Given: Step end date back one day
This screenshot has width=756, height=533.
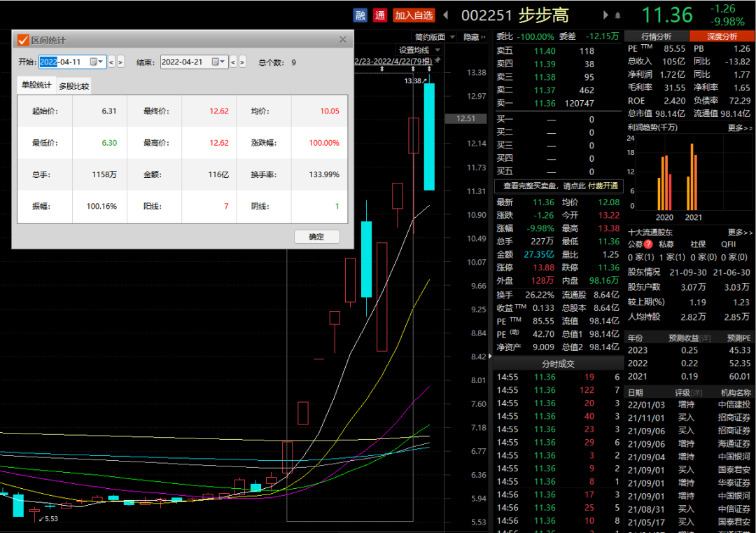Looking at the screenshot, I should [x=233, y=62].
